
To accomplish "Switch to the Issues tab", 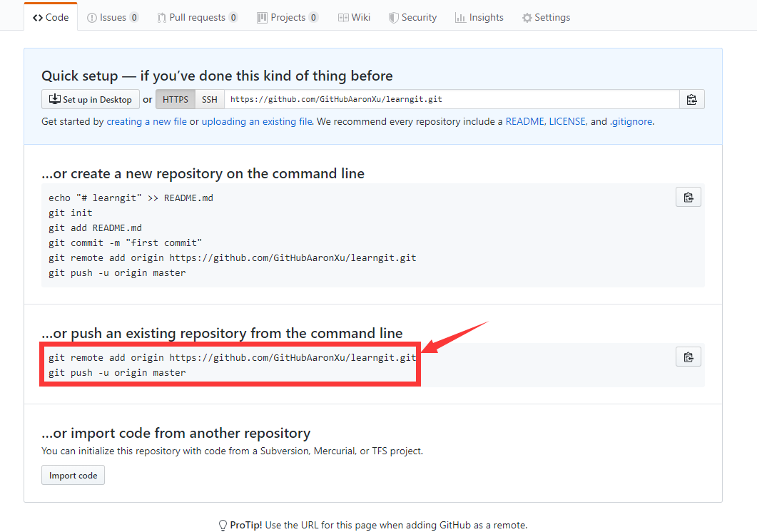I will [113, 17].
